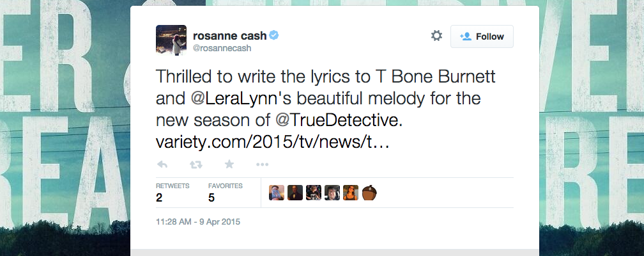This screenshot has width=644, height=256.
Task: Favorite the tweet with the star
Action: click(x=229, y=164)
